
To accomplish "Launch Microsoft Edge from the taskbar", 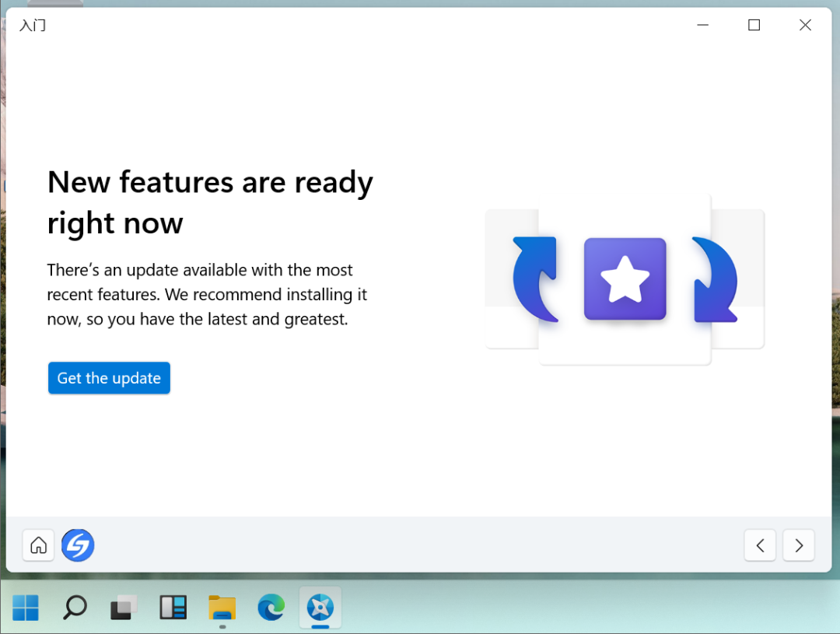I will 271,608.
